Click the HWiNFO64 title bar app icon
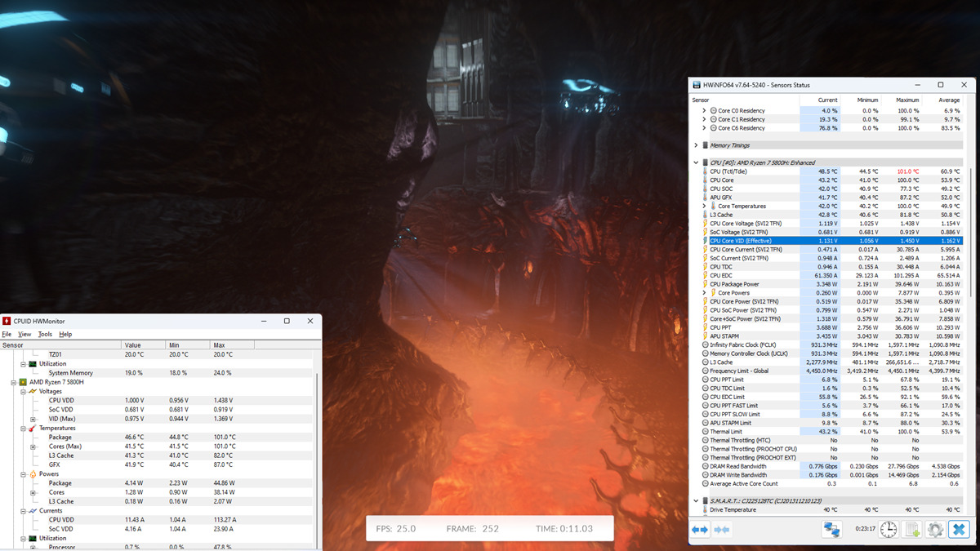Viewport: 980px width, 551px height. 696,85
